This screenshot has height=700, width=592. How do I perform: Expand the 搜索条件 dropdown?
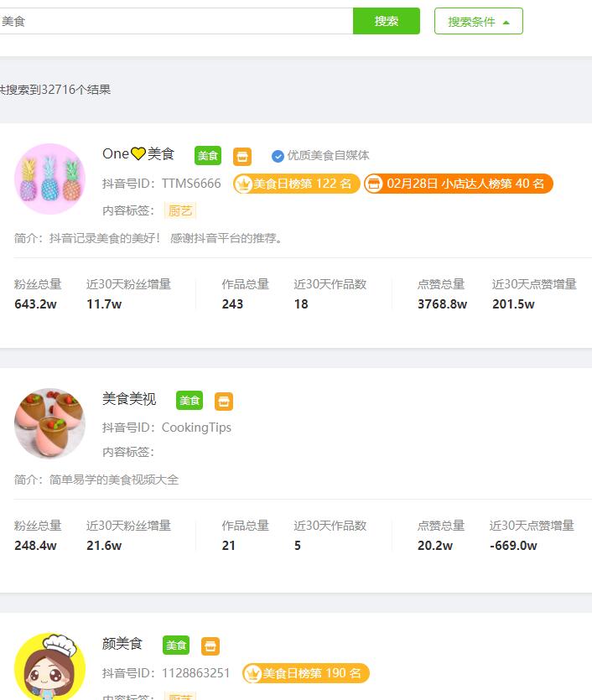(479, 21)
